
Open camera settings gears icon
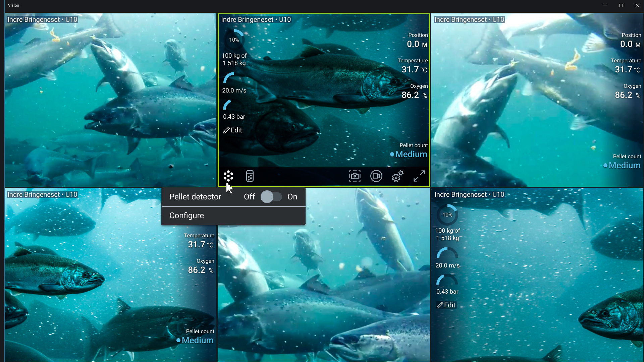coord(397,176)
